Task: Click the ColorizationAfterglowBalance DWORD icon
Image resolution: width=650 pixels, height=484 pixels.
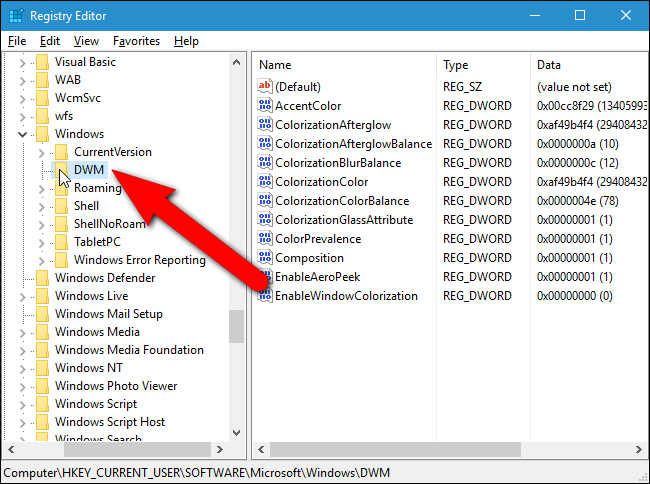Action: click(265, 143)
